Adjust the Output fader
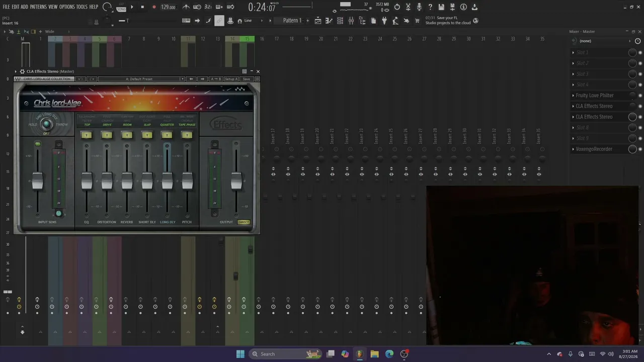Image resolution: width=644 pixels, height=362 pixels. 236,182
